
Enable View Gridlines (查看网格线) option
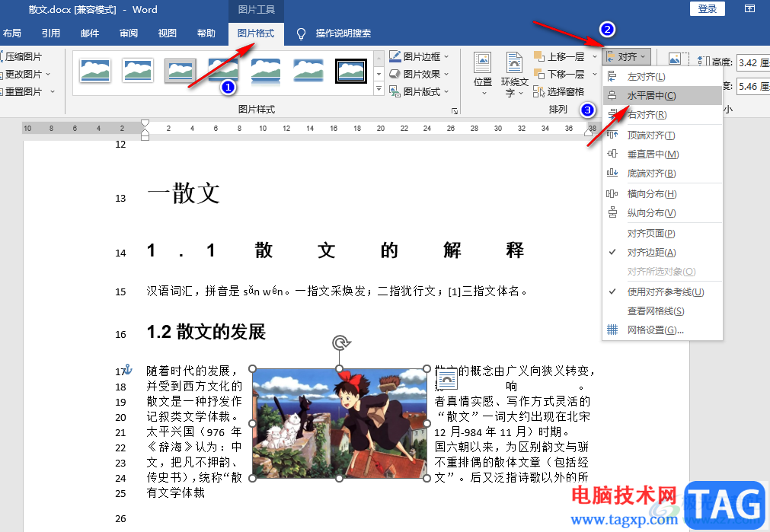point(655,311)
